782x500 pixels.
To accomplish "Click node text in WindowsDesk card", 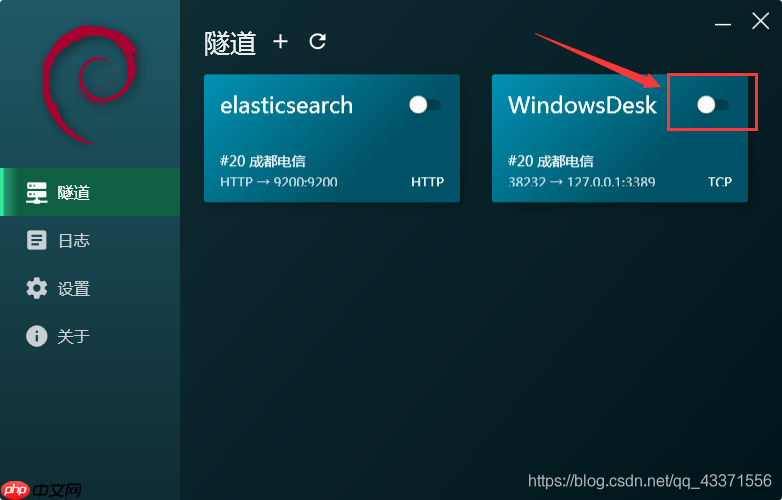I will pyautogui.click(x=551, y=161).
